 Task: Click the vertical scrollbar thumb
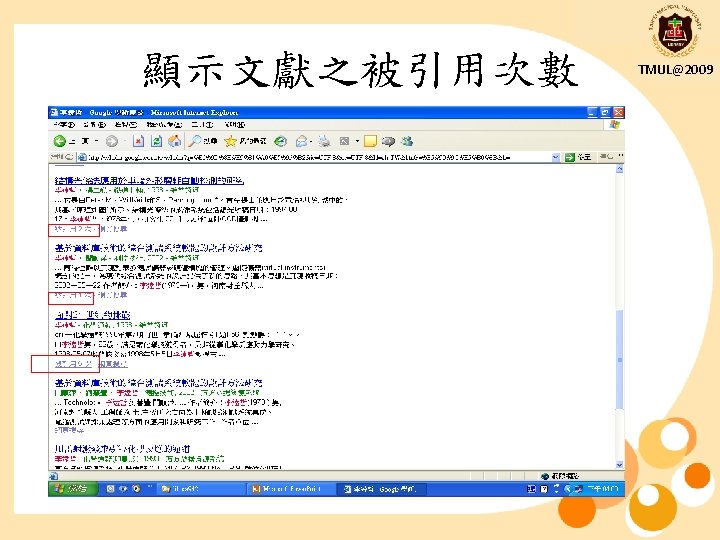click(619, 360)
